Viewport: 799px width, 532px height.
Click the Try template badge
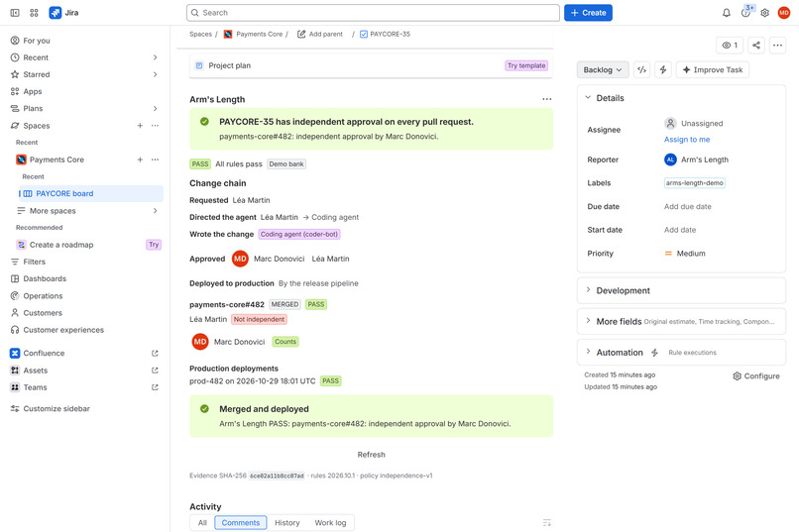pos(526,65)
